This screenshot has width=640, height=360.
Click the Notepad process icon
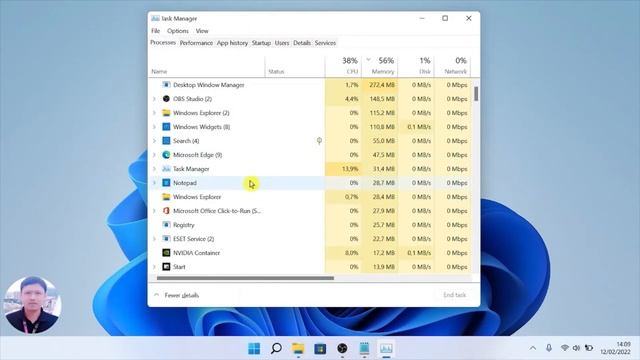pyautogui.click(x=166, y=183)
